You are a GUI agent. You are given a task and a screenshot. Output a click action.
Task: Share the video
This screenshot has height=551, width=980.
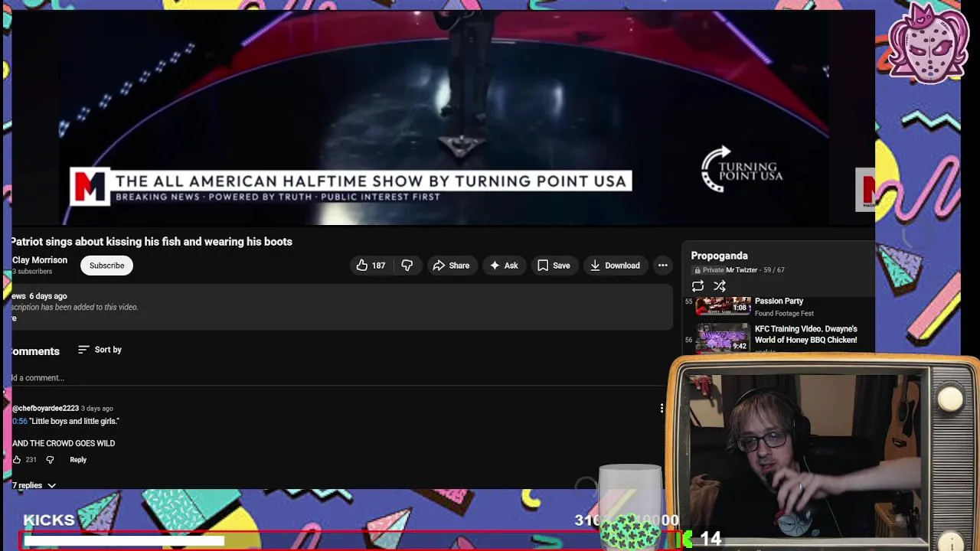pyautogui.click(x=451, y=266)
